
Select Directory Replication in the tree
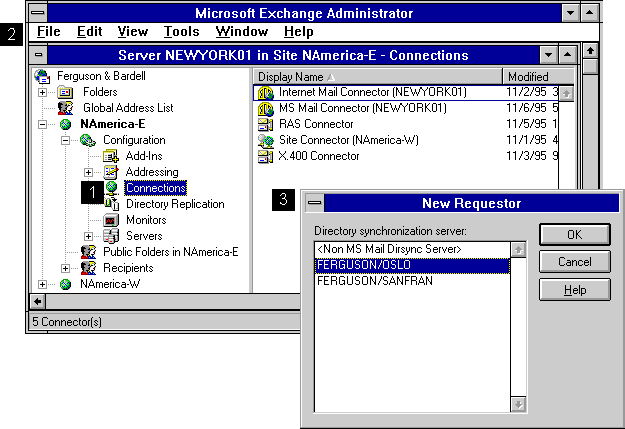click(x=175, y=204)
